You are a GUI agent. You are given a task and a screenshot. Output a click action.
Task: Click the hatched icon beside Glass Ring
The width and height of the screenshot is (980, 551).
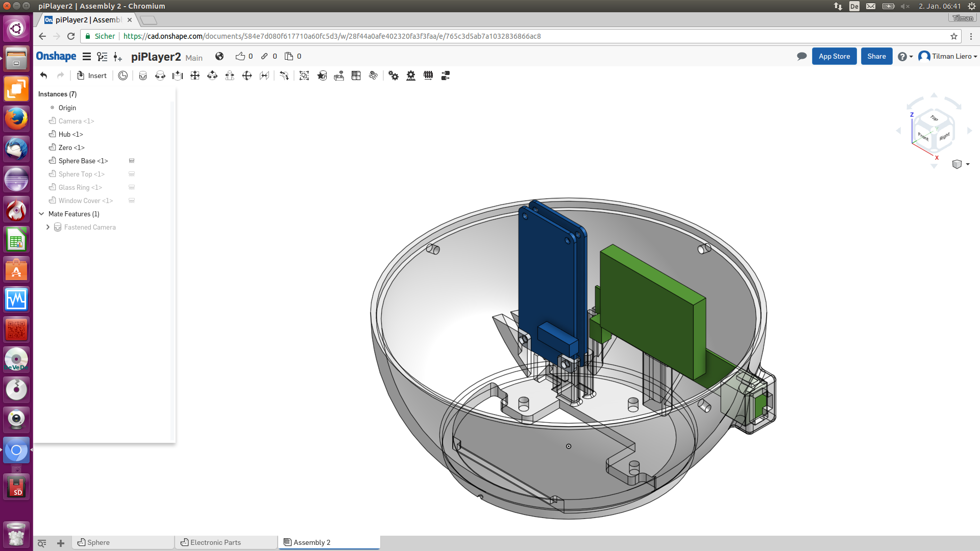[132, 187]
